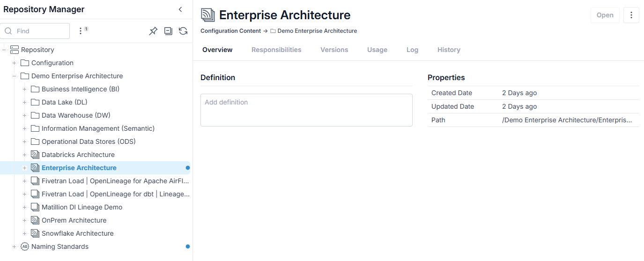This screenshot has width=644, height=261.
Task: Click the pin icon in Repository toolbar
Action: (153, 31)
